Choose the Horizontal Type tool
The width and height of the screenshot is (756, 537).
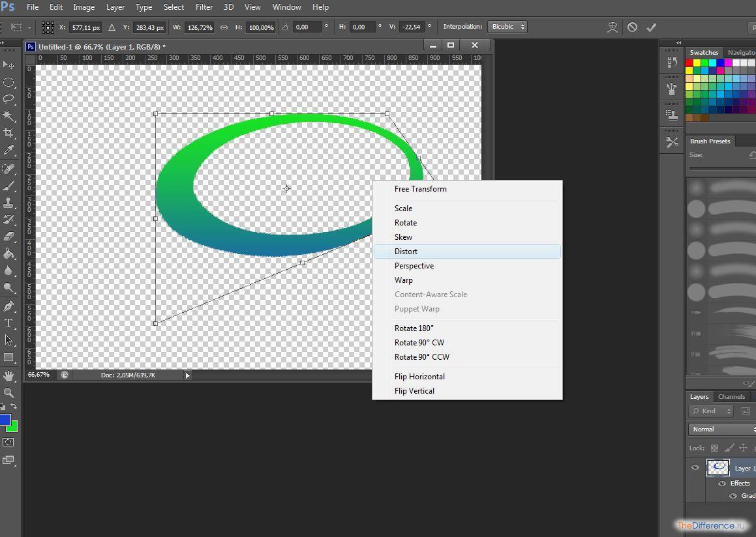8,323
